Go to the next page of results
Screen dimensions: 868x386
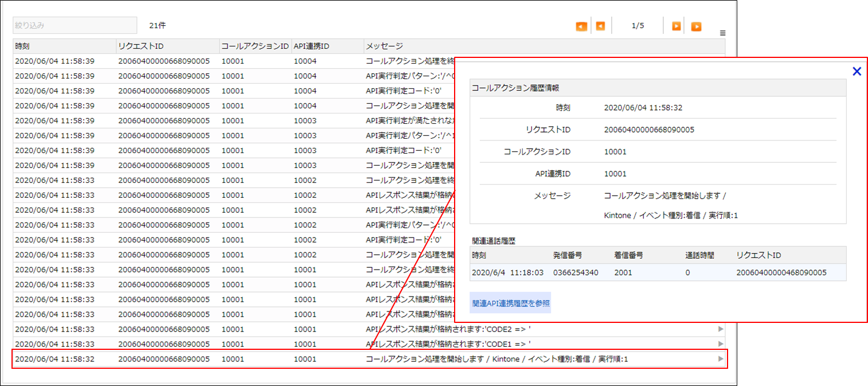click(x=677, y=26)
